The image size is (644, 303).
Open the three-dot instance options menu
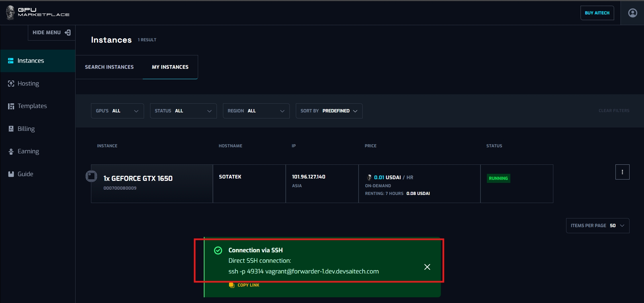pyautogui.click(x=622, y=172)
